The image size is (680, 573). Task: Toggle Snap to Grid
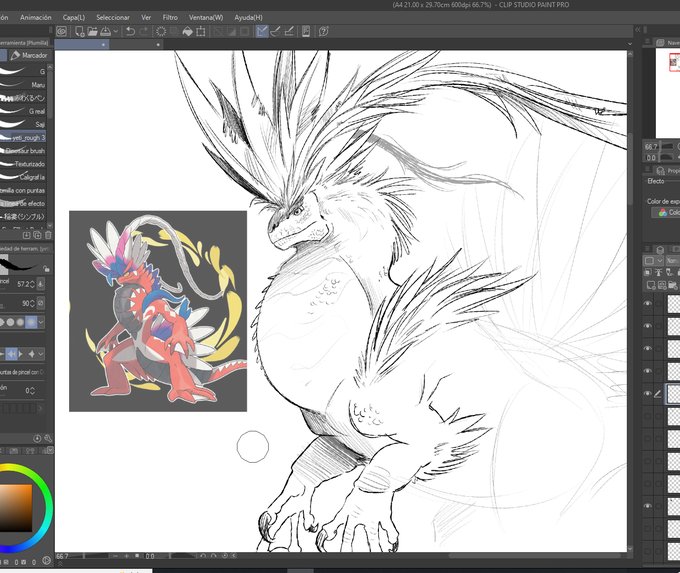pos(289,32)
